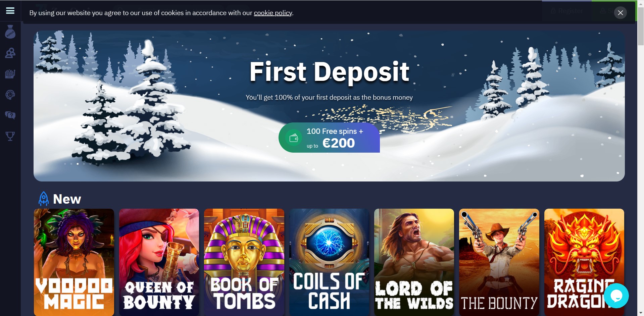The width and height of the screenshot is (644, 316).
Task: Open The Bounty game thumbnail
Action: point(499,262)
